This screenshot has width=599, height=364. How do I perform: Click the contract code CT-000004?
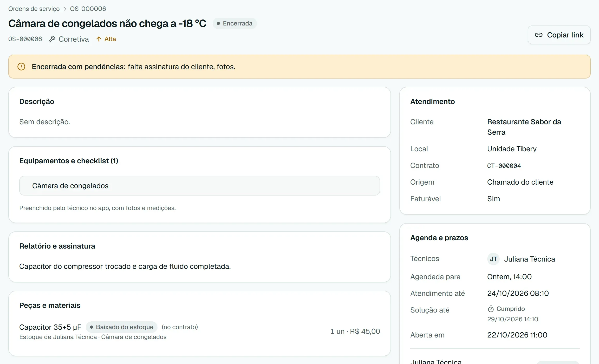504,166
